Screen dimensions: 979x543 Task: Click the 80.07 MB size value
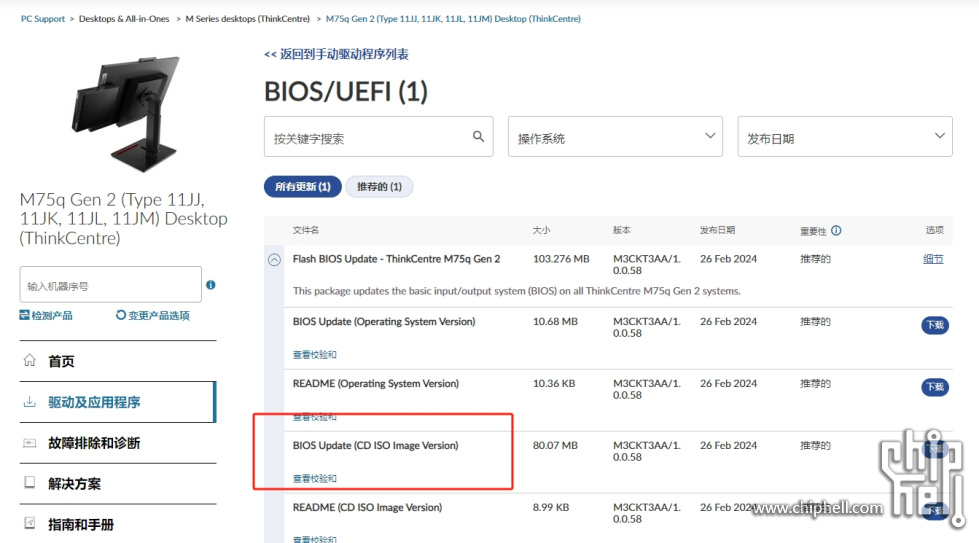tap(555, 446)
